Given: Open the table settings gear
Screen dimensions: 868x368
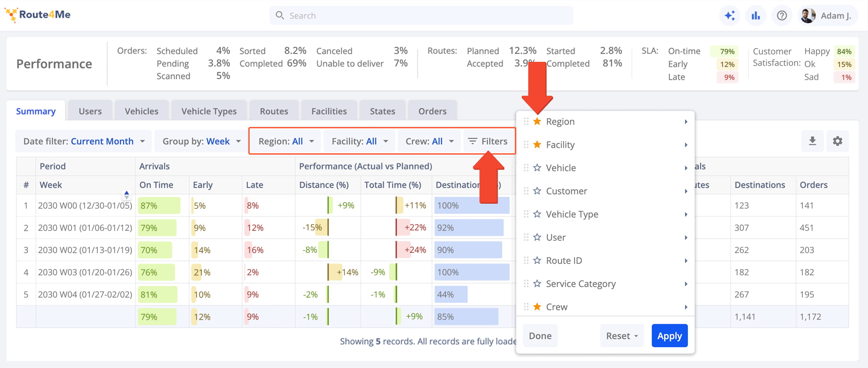Looking at the screenshot, I should click(x=837, y=141).
